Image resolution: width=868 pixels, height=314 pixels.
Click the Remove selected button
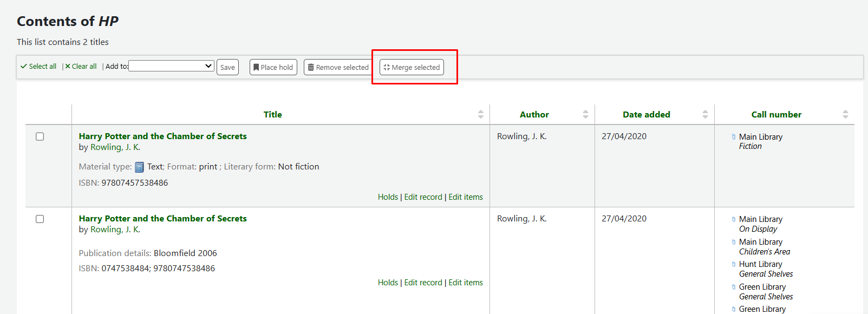click(x=338, y=67)
